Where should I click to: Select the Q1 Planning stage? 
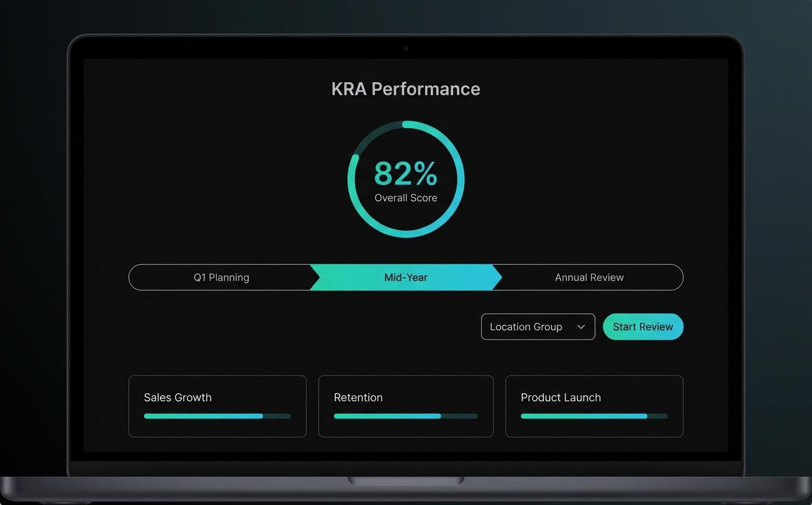223,277
